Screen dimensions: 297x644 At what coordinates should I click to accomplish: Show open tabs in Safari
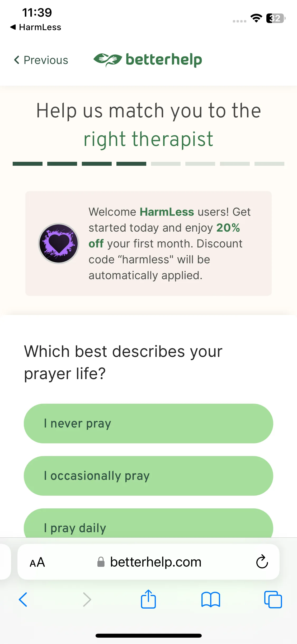[x=273, y=600]
